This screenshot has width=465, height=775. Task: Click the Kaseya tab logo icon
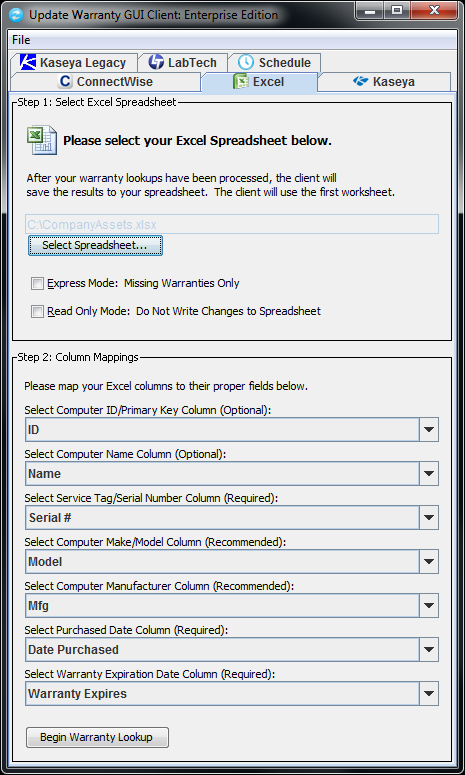pyautogui.click(x=361, y=81)
